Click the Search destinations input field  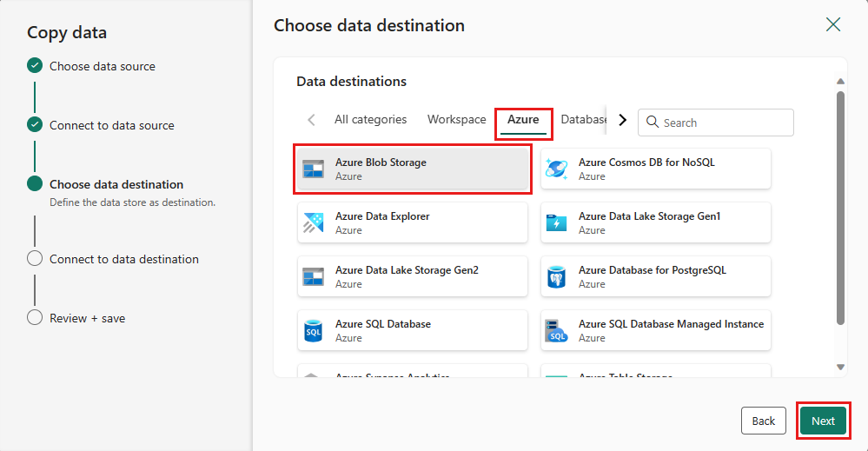pyautogui.click(x=726, y=123)
